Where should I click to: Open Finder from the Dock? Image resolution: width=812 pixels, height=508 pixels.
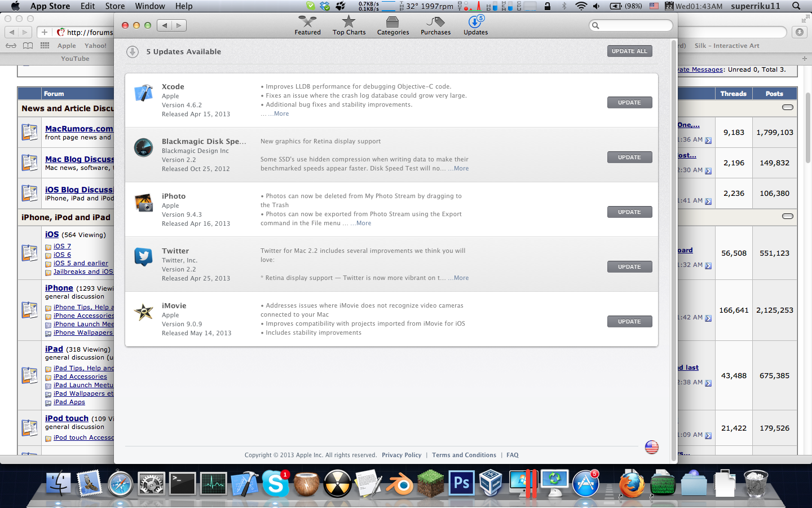click(58, 484)
